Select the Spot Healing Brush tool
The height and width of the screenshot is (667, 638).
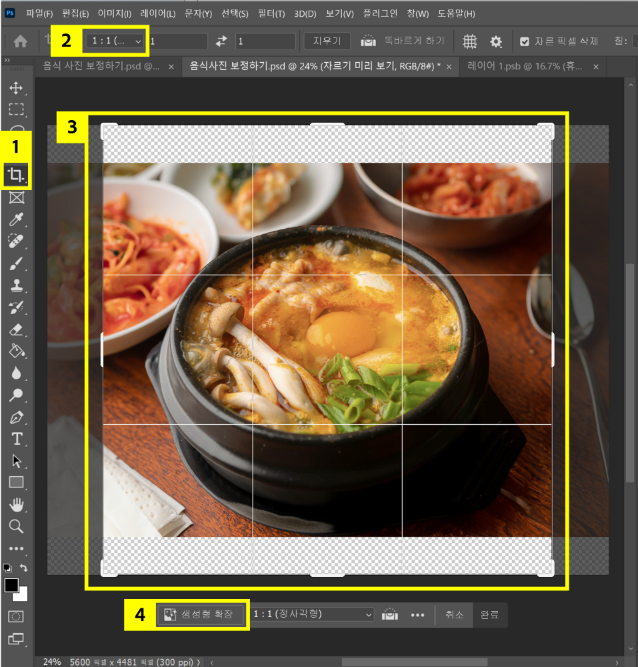click(x=16, y=241)
